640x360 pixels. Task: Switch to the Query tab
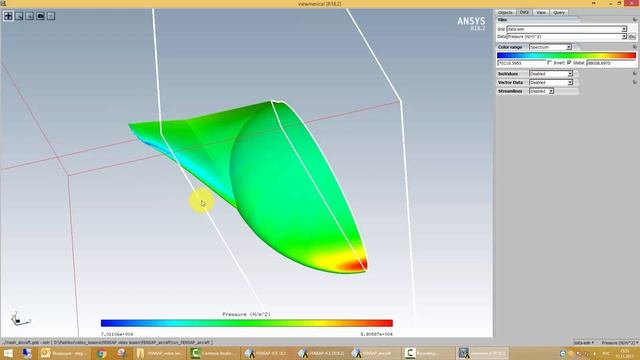(559, 13)
